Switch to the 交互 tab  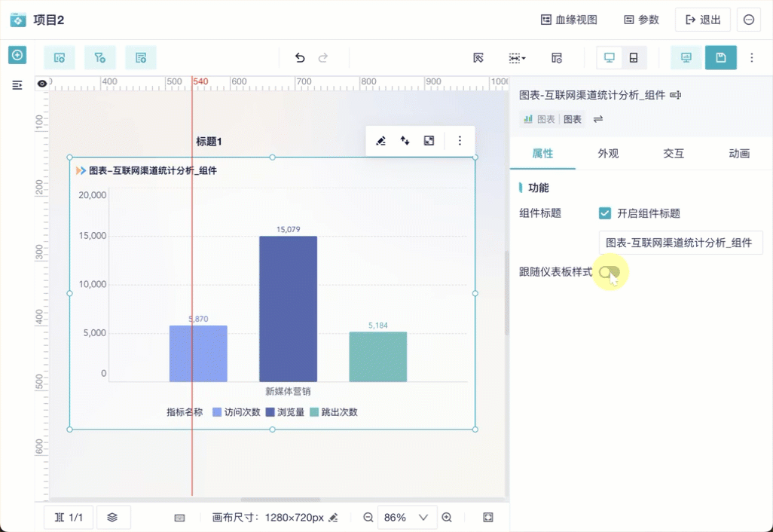coord(674,153)
